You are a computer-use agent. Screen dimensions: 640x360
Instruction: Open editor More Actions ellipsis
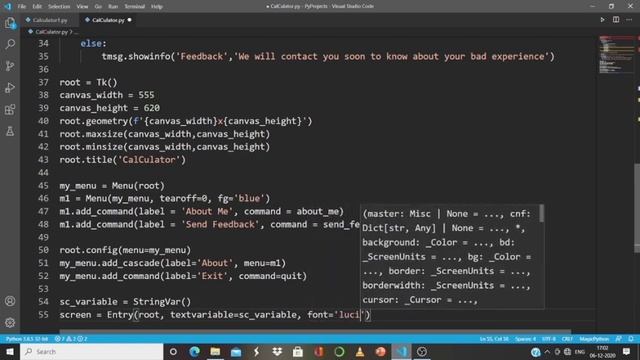point(629,20)
